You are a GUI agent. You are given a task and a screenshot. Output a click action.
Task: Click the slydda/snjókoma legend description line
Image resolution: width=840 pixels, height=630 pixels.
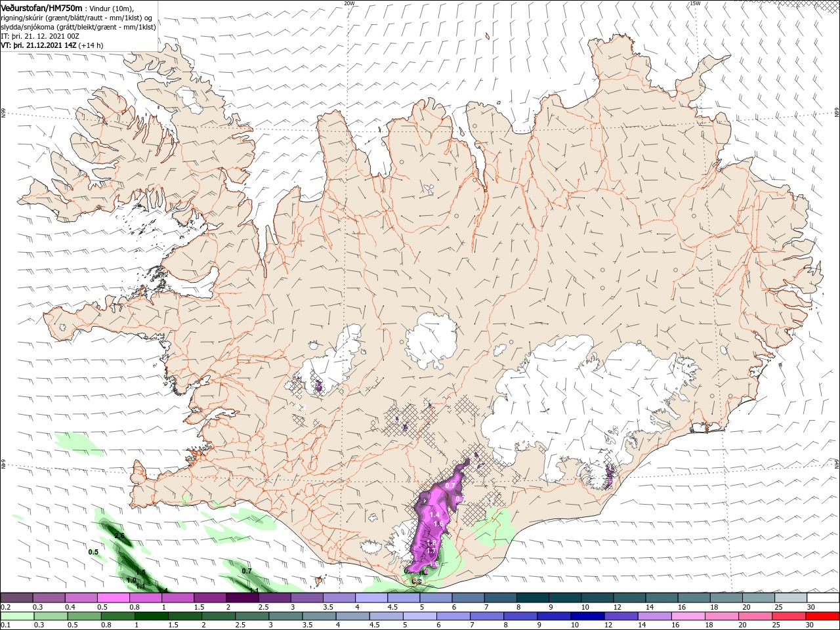tap(78, 27)
